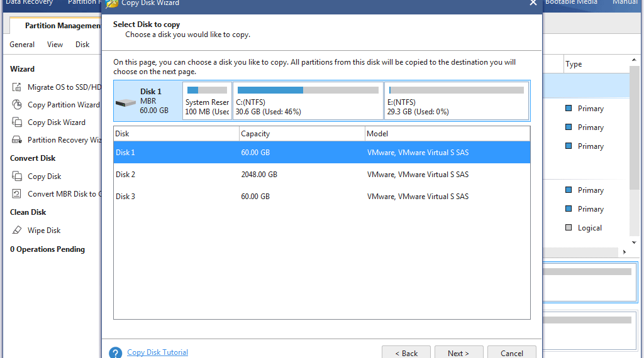Click the System Reserved partition block
The image size is (644, 358).
click(208, 101)
